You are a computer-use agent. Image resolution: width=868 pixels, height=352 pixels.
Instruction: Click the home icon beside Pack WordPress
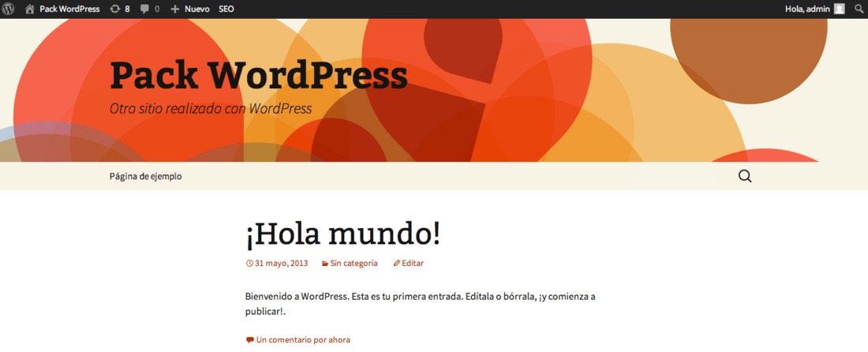(30, 9)
